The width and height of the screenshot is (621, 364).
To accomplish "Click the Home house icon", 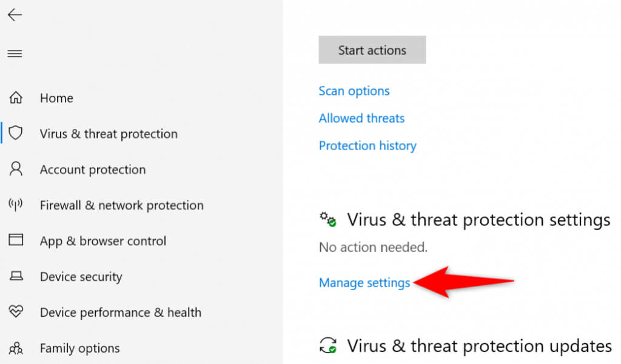I will point(16,98).
